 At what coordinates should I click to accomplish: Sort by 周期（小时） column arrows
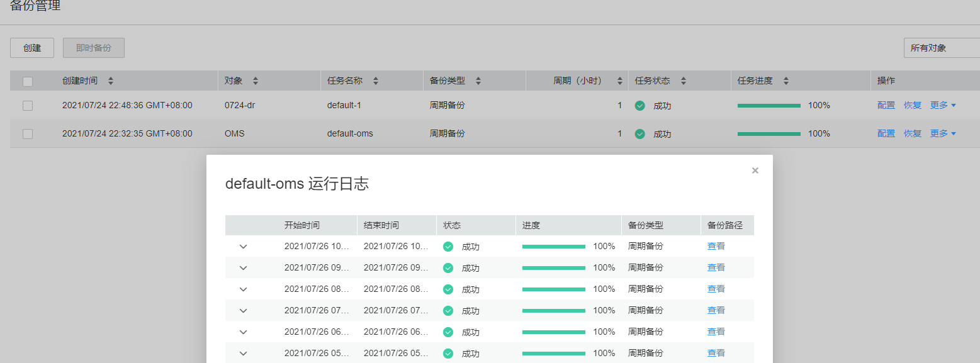pyautogui.click(x=619, y=81)
